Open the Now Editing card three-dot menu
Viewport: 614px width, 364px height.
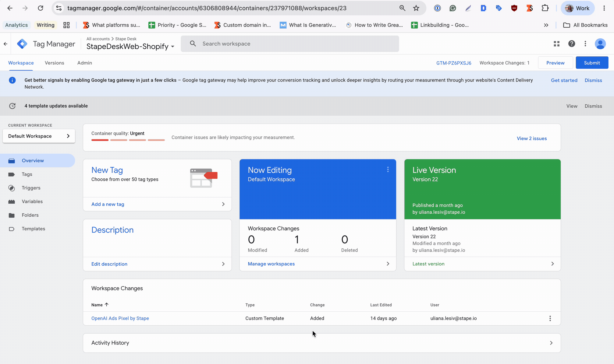(388, 170)
